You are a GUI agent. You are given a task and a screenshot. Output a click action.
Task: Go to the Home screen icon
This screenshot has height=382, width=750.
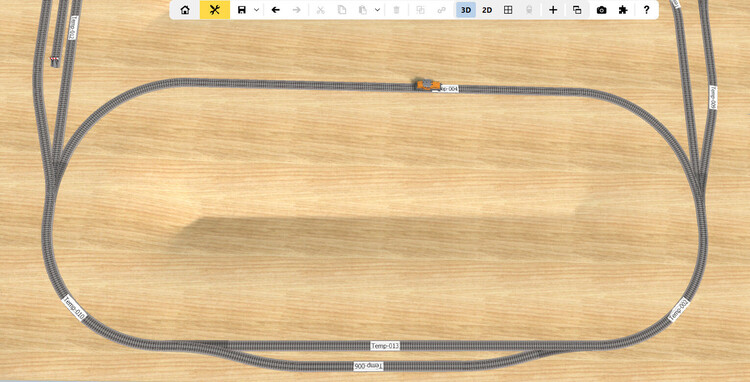coord(185,10)
